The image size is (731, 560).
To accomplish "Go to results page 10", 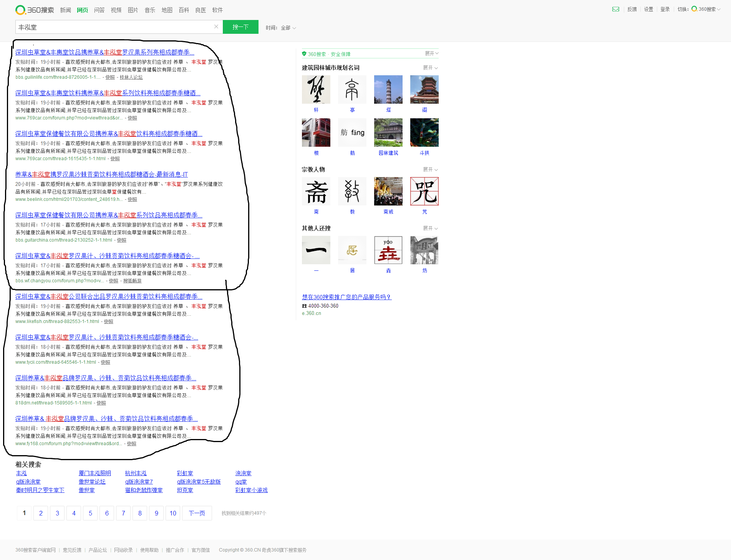I will [x=173, y=513].
